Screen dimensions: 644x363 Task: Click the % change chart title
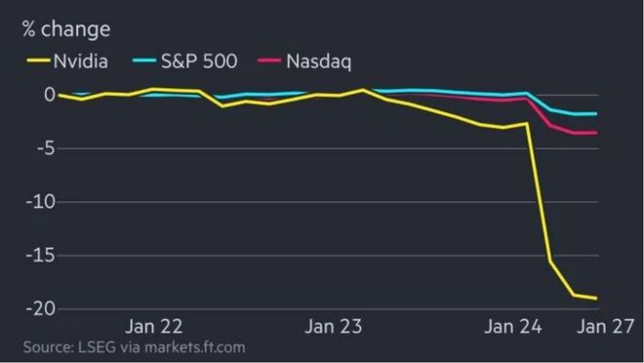(66, 29)
